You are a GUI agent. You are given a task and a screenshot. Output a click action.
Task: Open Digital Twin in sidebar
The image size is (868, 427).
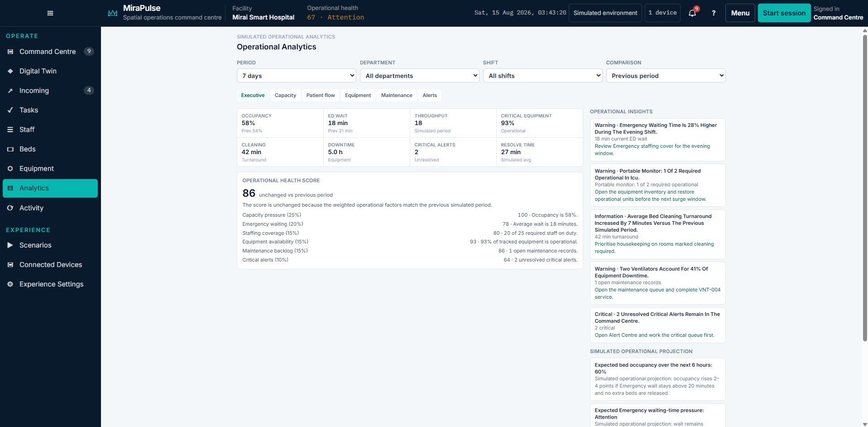click(50, 71)
